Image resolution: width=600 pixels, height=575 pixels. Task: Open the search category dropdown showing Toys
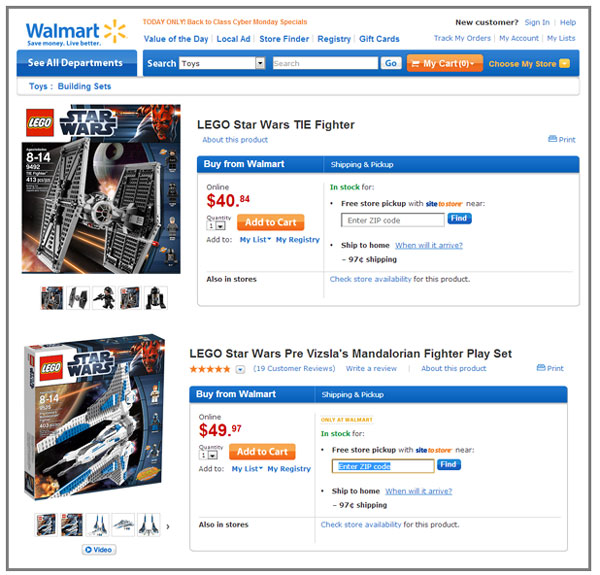point(222,63)
